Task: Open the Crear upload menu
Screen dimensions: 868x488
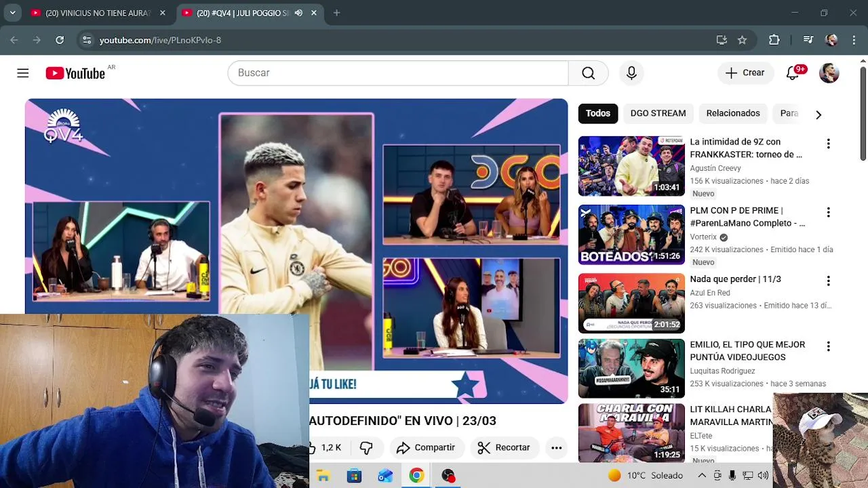Action: coord(745,73)
